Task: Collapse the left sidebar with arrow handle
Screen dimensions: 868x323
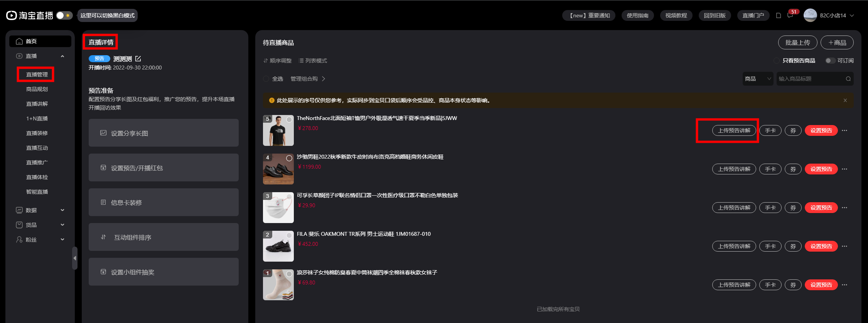Action: coord(75,258)
